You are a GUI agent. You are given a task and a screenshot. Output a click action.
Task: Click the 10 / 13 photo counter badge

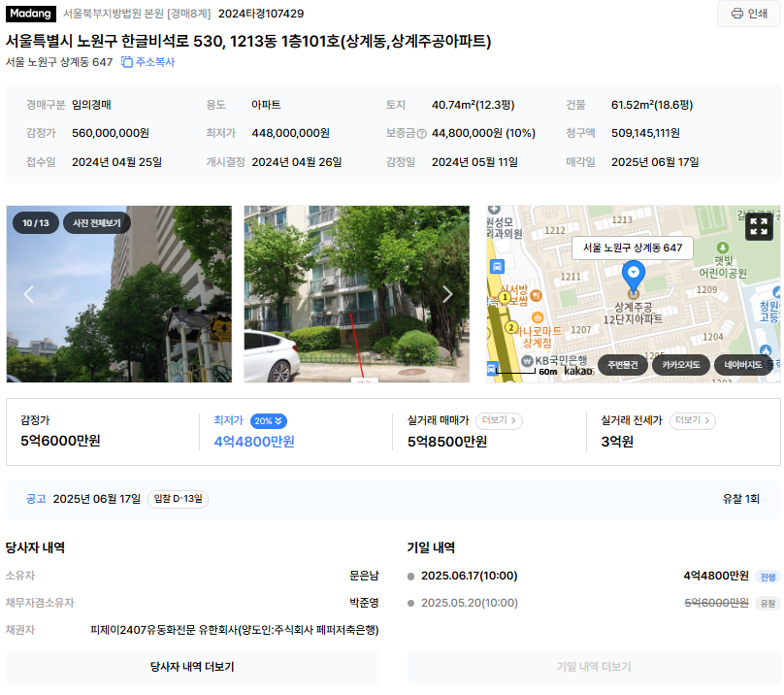(36, 223)
